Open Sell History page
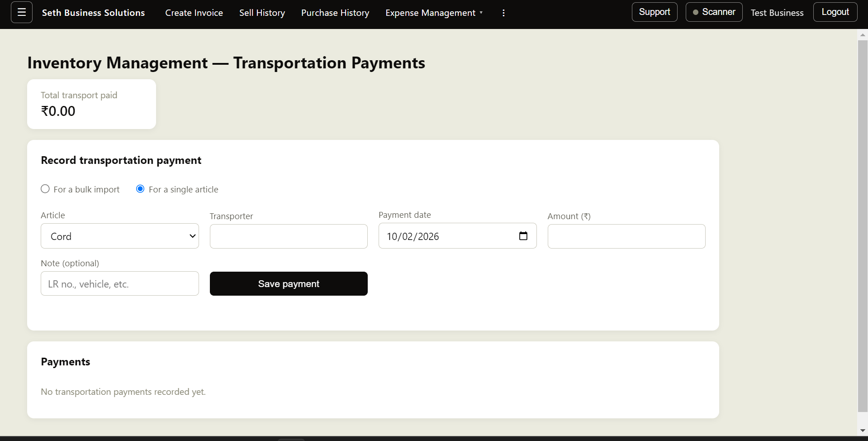Image resolution: width=868 pixels, height=441 pixels. (x=262, y=13)
